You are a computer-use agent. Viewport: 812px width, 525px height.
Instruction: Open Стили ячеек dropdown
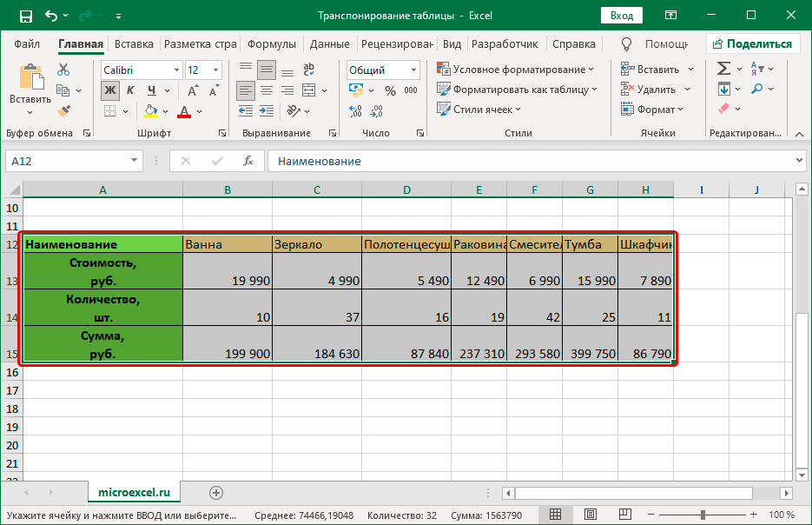click(479, 110)
